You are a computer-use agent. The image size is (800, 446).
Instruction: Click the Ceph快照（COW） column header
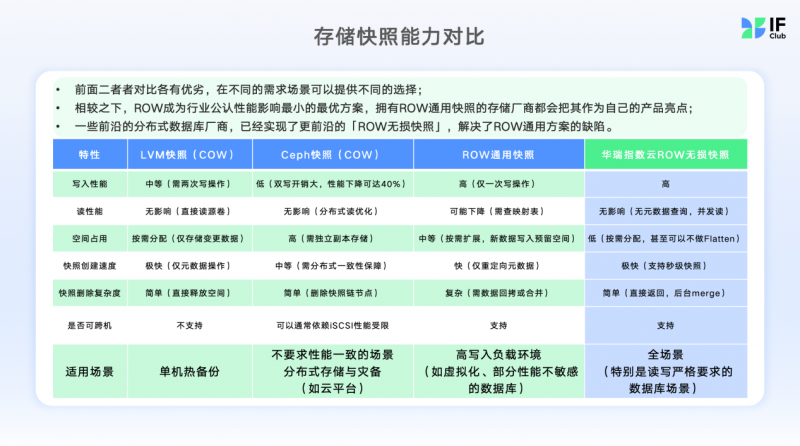coord(333,155)
